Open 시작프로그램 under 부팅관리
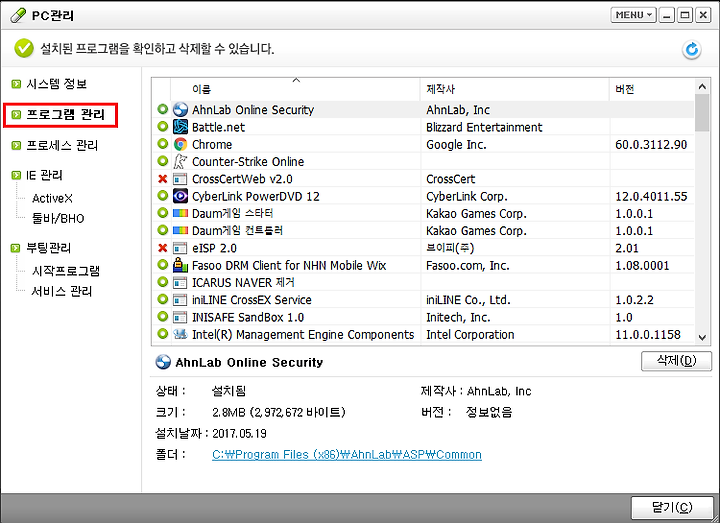The image size is (720, 523). (x=66, y=271)
